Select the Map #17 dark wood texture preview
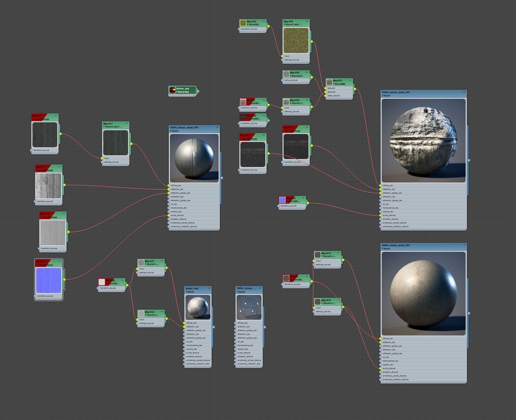The height and width of the screenshot is (420, 516). [x=116, y=143]
